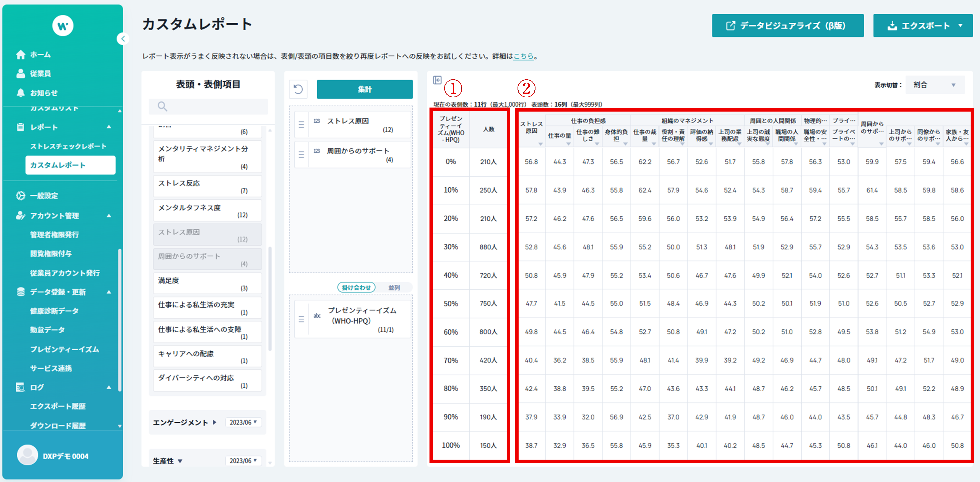Image resolution: width=980 pixels, height=482 pixels.
Task: Click the filter arrow under 身体的負担 column
Action: click(625, 144)
